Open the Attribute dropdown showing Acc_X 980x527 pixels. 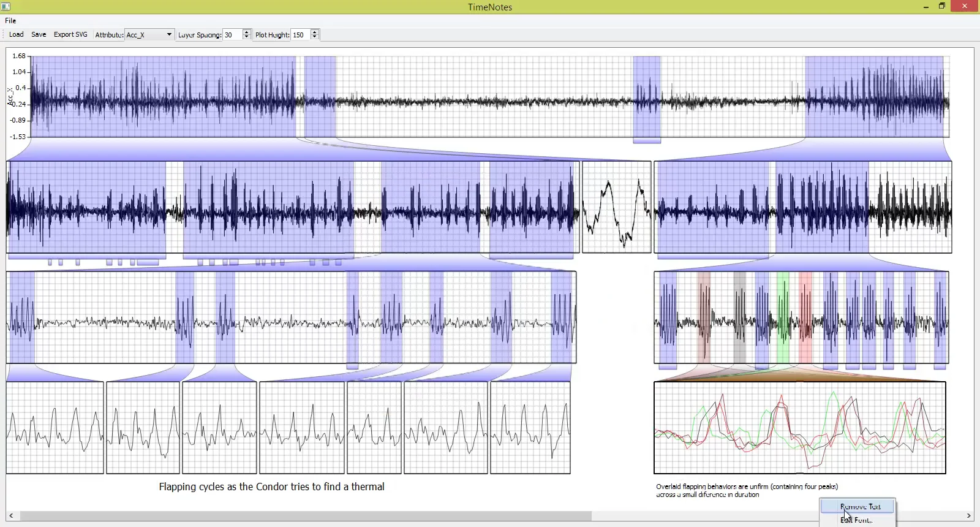[149, 35]
